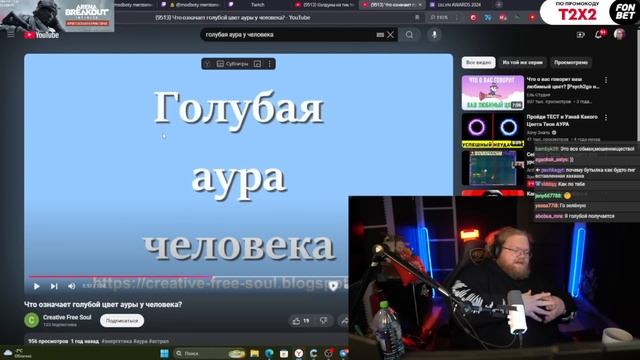640x360 pixels.
Task: Run the search with the magnifier button
Action: click(409, 35)
